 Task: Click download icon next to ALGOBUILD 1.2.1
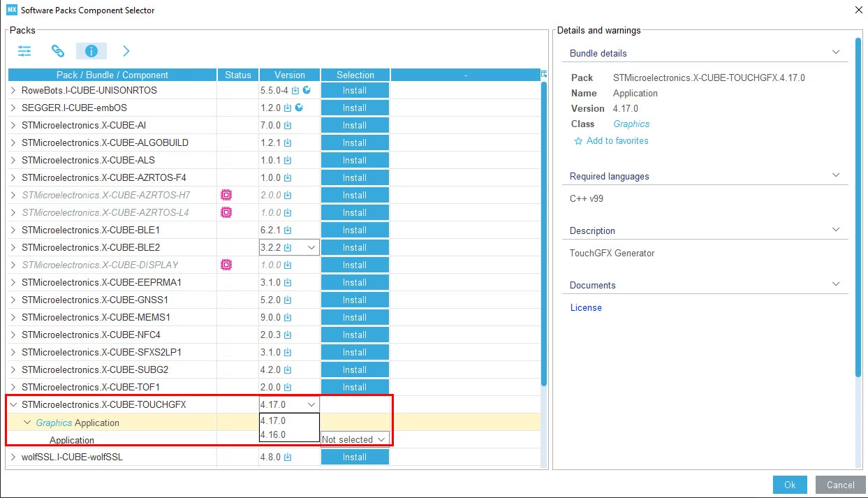(x=288, y=143)
